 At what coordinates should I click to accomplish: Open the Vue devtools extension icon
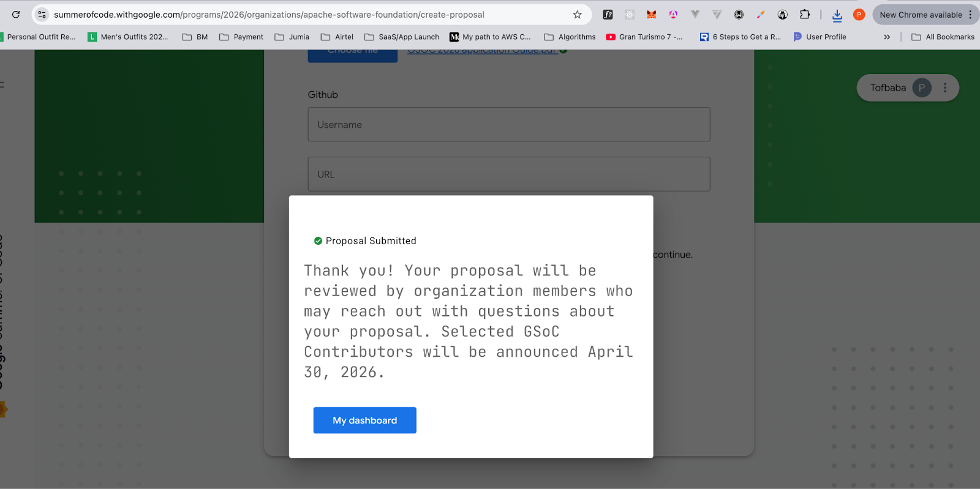click(x=695, y=15)
